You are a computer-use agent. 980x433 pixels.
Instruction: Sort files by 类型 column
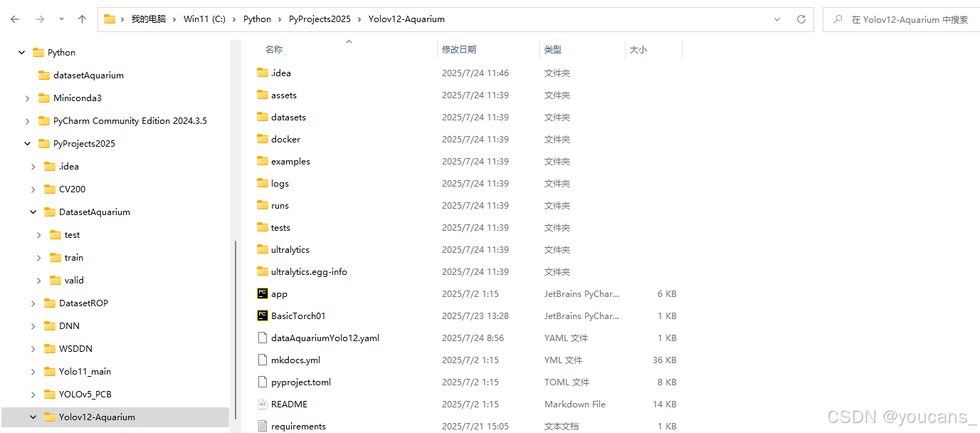553,50
